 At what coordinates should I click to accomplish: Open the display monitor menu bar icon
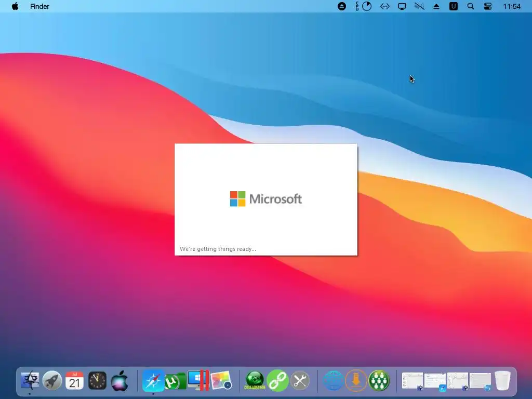(402, 6)
